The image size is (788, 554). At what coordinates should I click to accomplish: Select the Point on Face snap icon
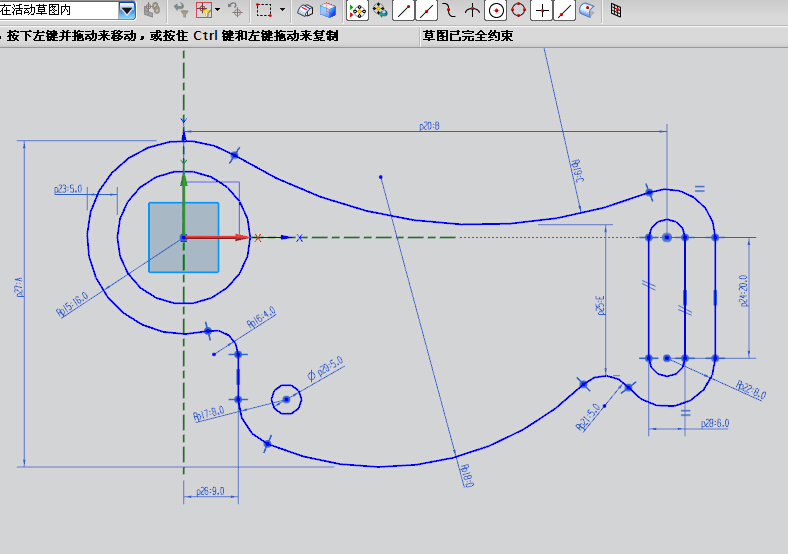(588, 11)
